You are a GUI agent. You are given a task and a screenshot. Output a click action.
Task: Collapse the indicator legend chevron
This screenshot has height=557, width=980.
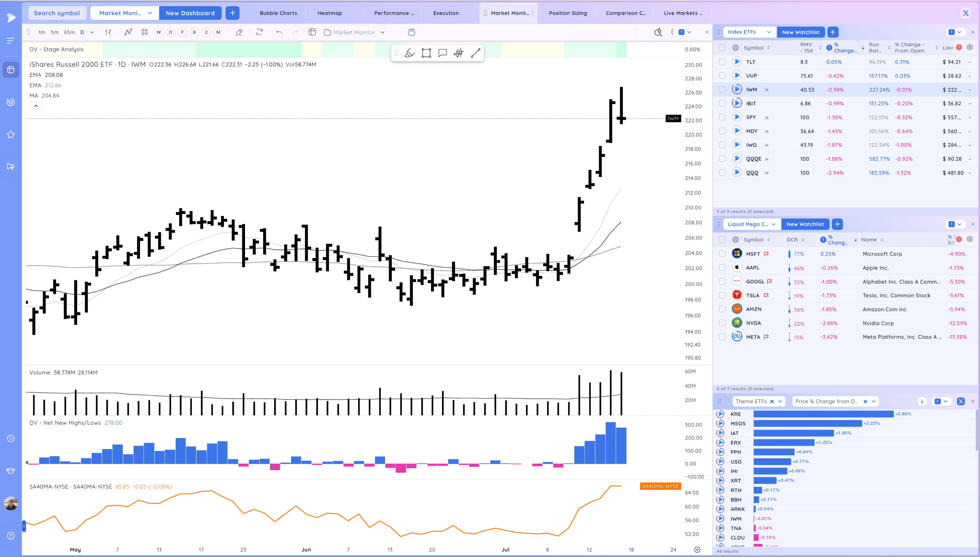pos(36,106)
